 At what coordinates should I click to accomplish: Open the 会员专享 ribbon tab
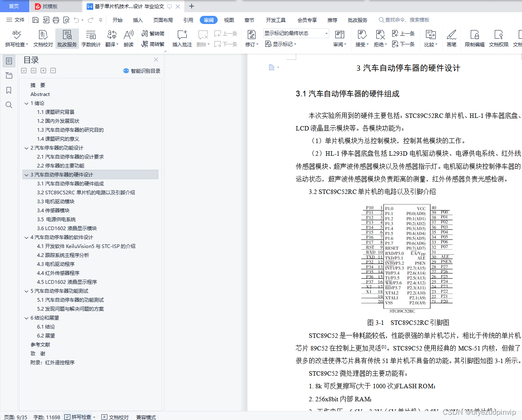coord(307,20)
